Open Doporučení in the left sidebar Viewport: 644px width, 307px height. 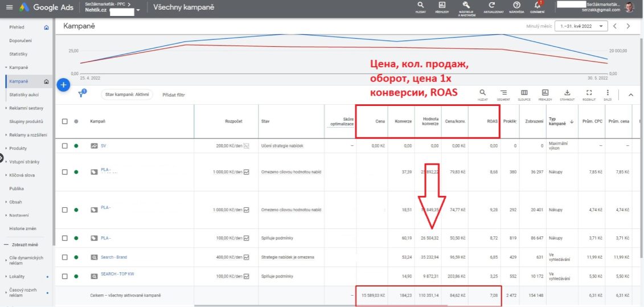pyautogui.click(x=20, y=41)
